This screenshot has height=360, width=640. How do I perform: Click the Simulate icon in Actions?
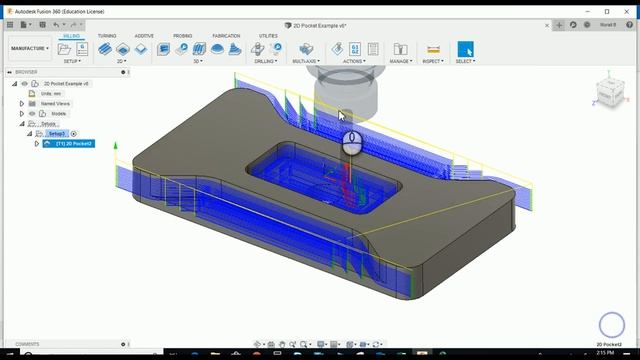point(337,49)
